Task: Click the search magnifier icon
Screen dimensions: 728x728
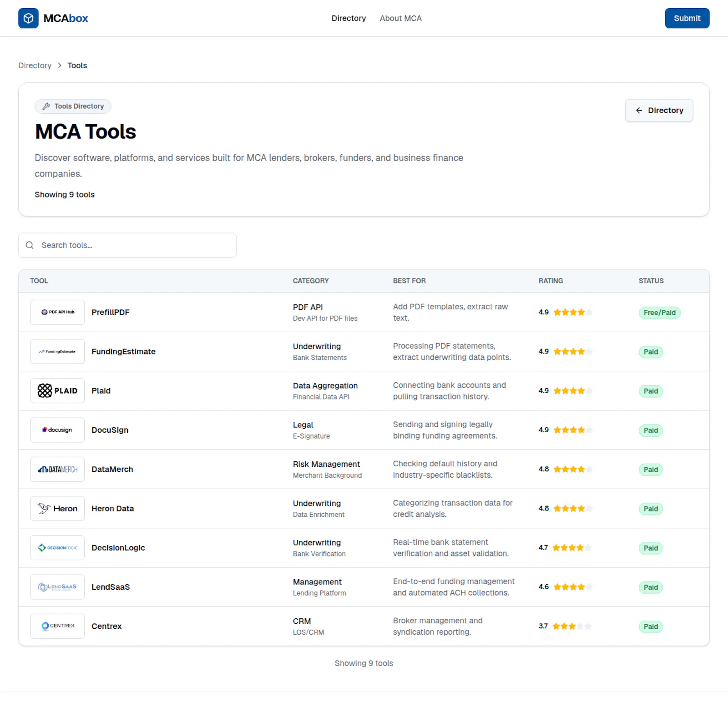Action: pyautogui.click(x=30, y=245)
